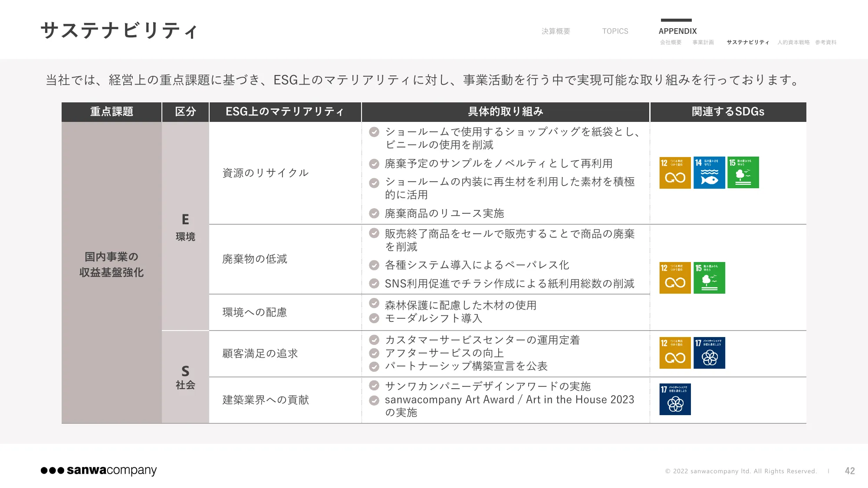Click SDG 14 ocean fish icon
Screen dimensions: 868x488
(x=709, y=173)
